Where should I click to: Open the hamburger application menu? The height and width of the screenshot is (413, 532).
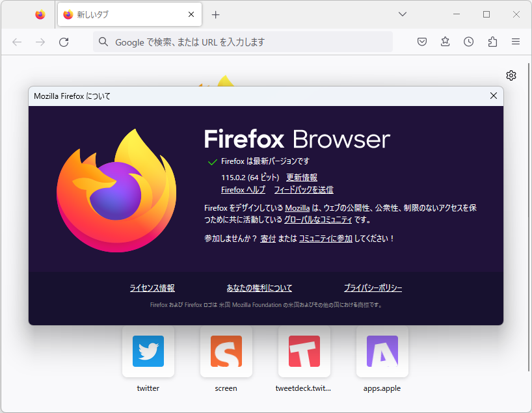click(515, 42)
